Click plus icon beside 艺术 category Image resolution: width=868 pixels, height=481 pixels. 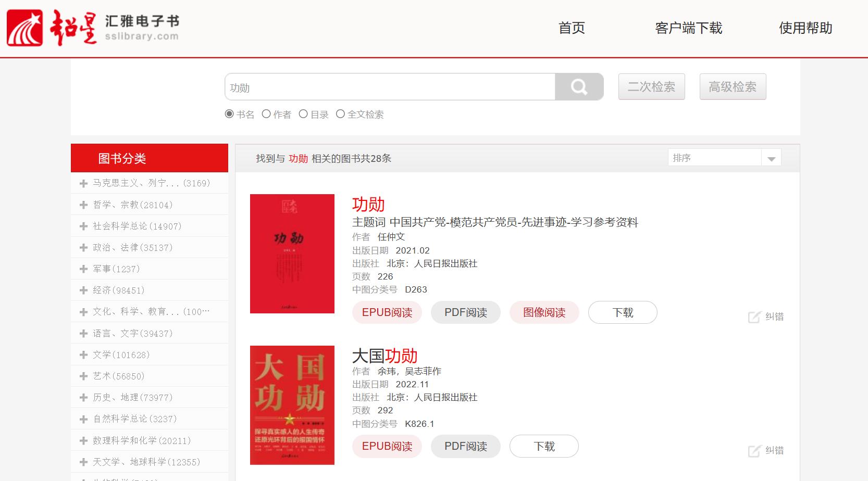tap(83, 376)
